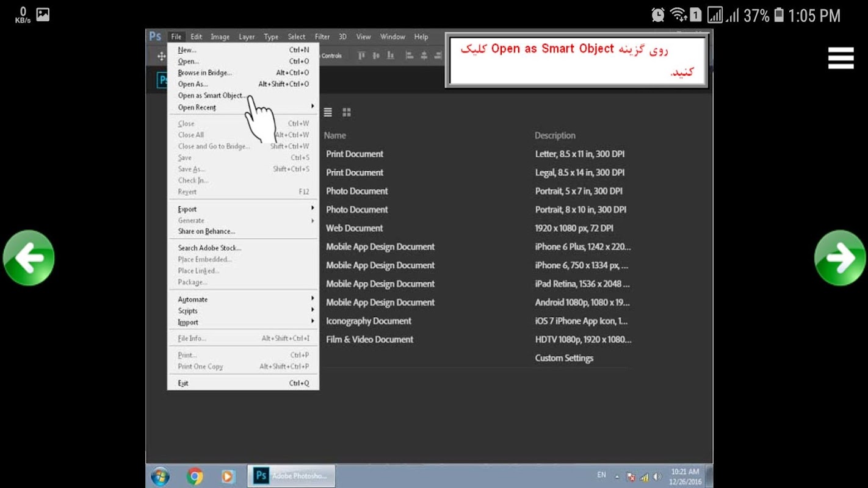Click the Photoshop Ps logo in the menu bar
The image size is (868, 488).
coord(155,37)
